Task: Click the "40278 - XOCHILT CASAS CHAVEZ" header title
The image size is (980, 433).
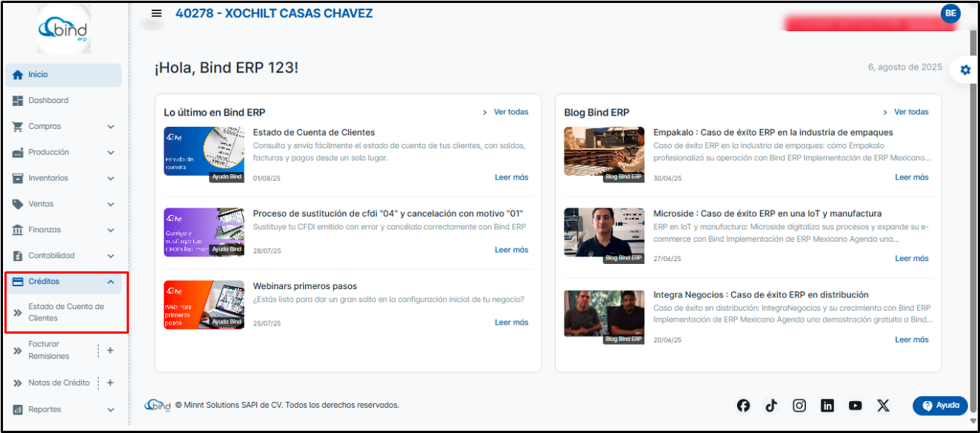Action: click(274, 13)
